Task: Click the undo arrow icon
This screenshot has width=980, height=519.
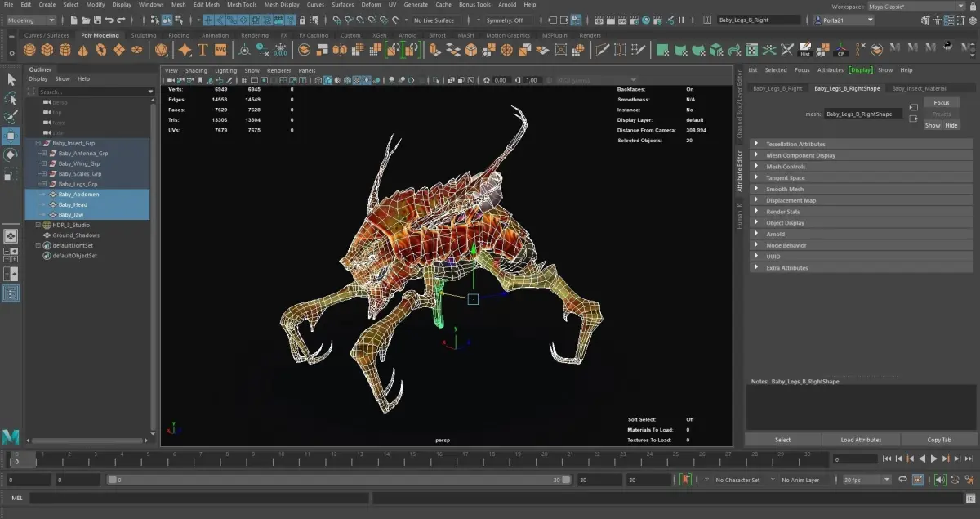Action: click(x=109, y=20)
